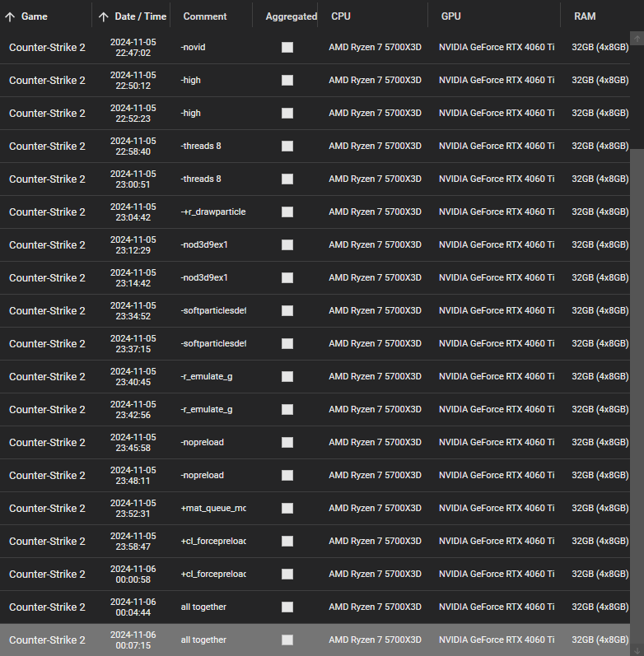The image size is (644, 656).
Task: Toggle Aggregated checkbox for 23:40:45 -r_emulate_g
Action: click(x=287, y=376)
